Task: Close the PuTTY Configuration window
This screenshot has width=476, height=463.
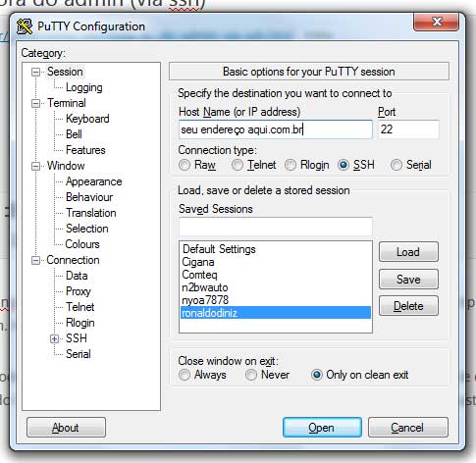Action: 436,23
